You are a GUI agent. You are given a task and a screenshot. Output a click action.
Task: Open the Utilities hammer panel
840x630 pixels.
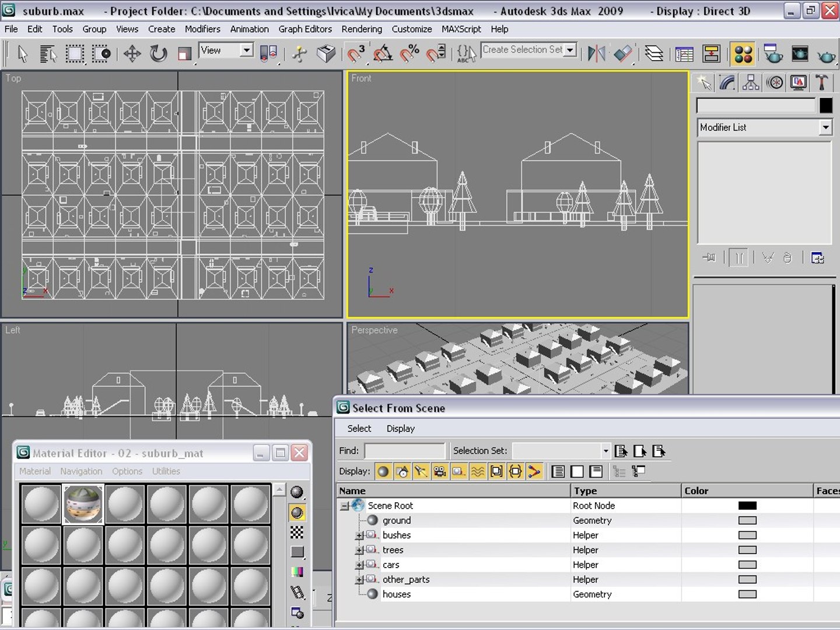822,82
